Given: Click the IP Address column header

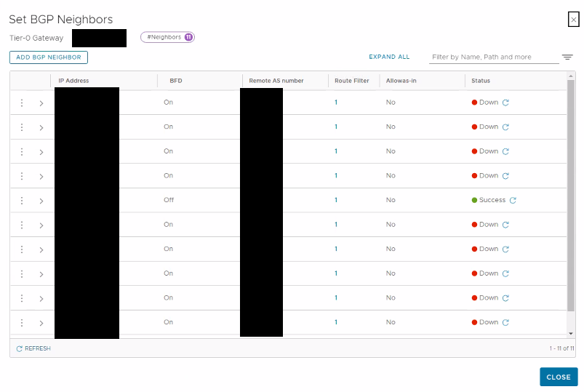Looking at the screenshot, I should (73, 81).
